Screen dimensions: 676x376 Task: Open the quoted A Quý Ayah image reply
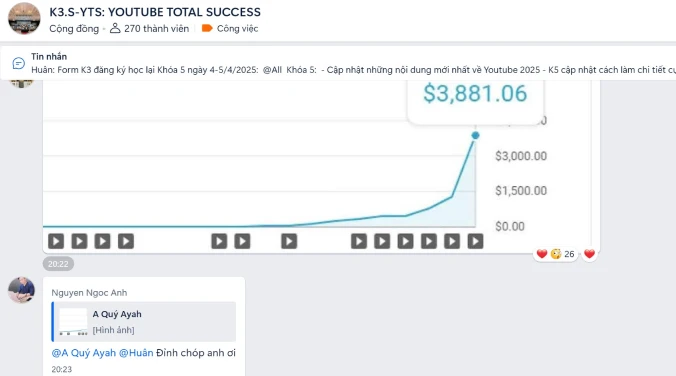pos(144,322)
